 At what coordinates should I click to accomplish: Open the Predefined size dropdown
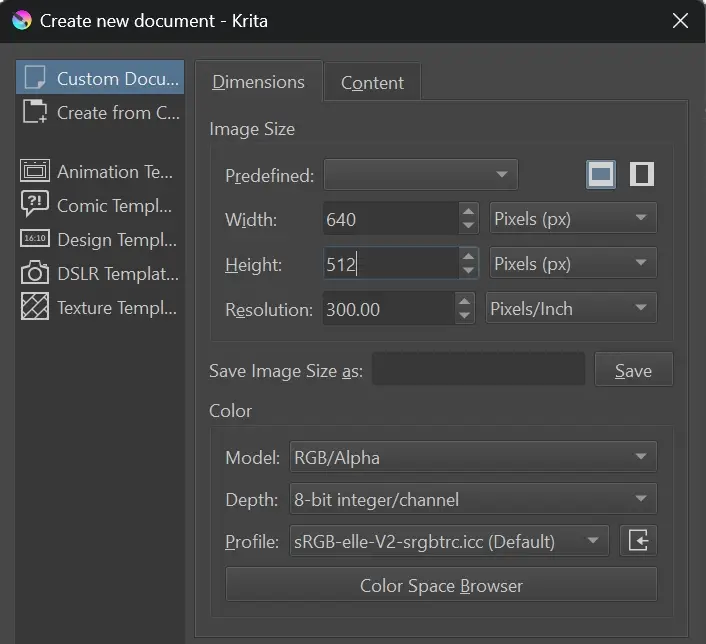(421, 174)
